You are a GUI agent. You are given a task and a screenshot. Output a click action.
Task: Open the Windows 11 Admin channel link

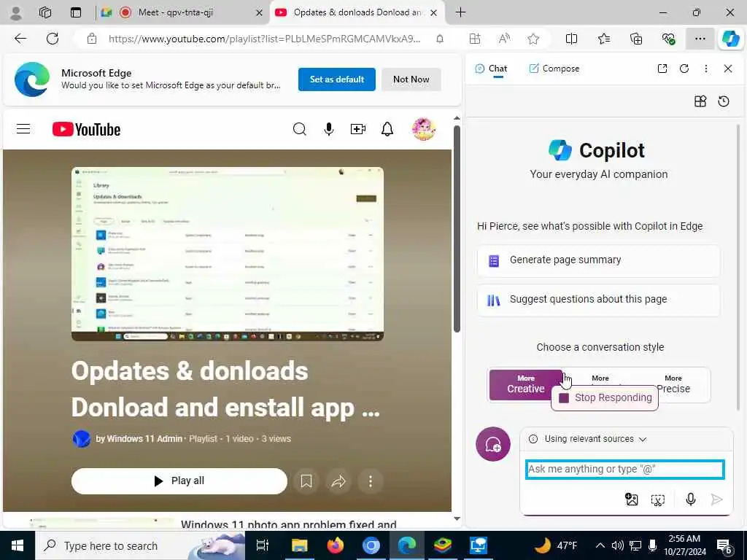(139, 439)
